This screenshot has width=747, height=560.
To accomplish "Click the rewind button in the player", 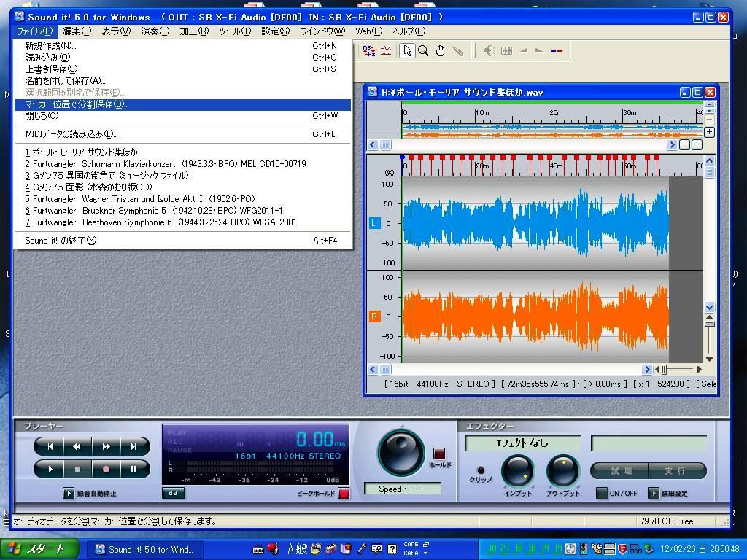I will coord(77,446).
